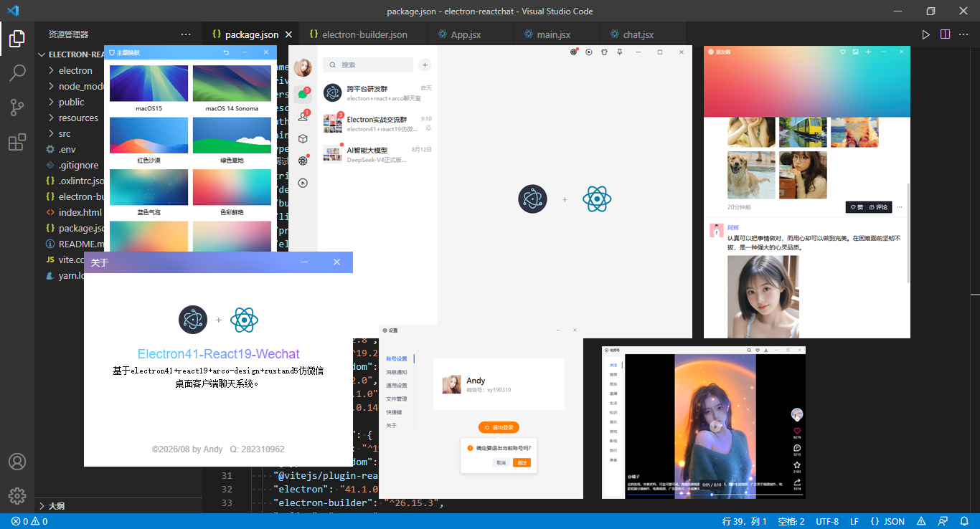
Task: Expand the src folder
Action: [65, 133]
